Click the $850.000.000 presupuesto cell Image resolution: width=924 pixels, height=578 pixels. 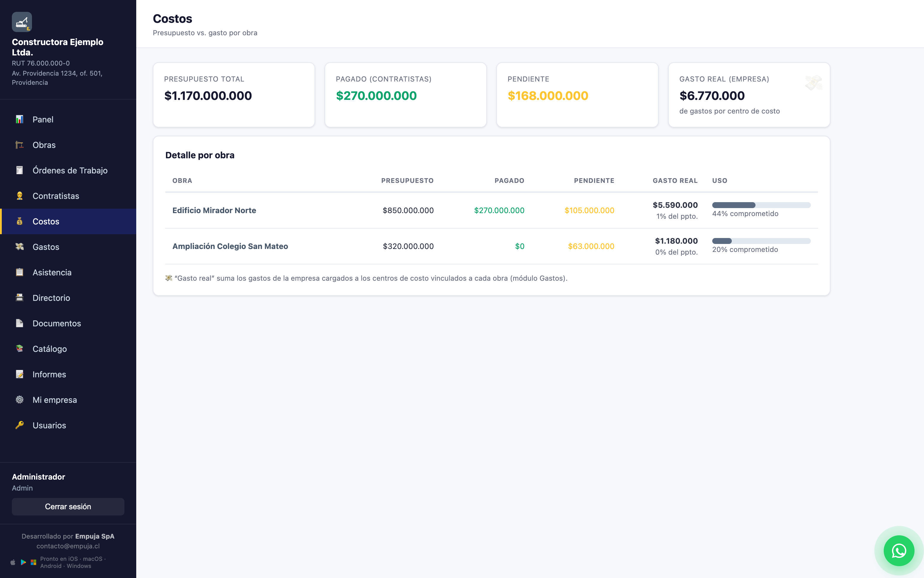click(408, 210)
